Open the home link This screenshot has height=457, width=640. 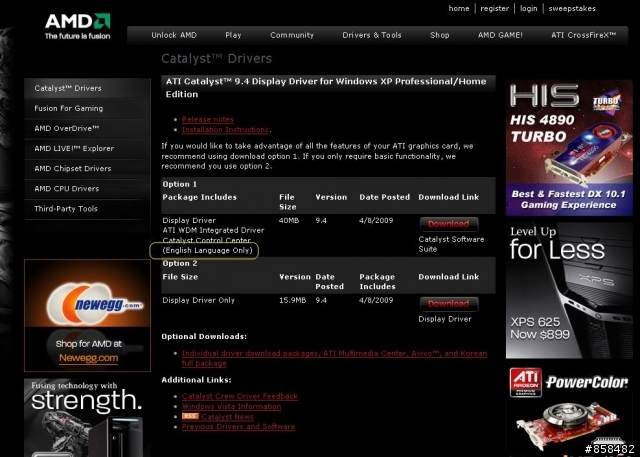pos(459,8)
